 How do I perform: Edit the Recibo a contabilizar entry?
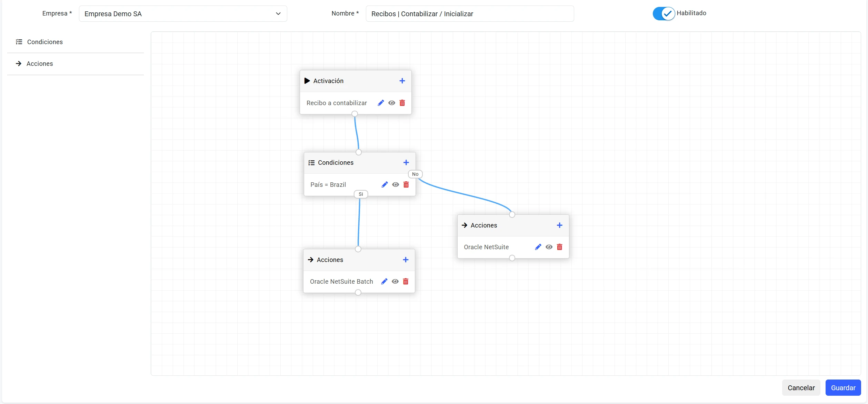click(381, 103)
